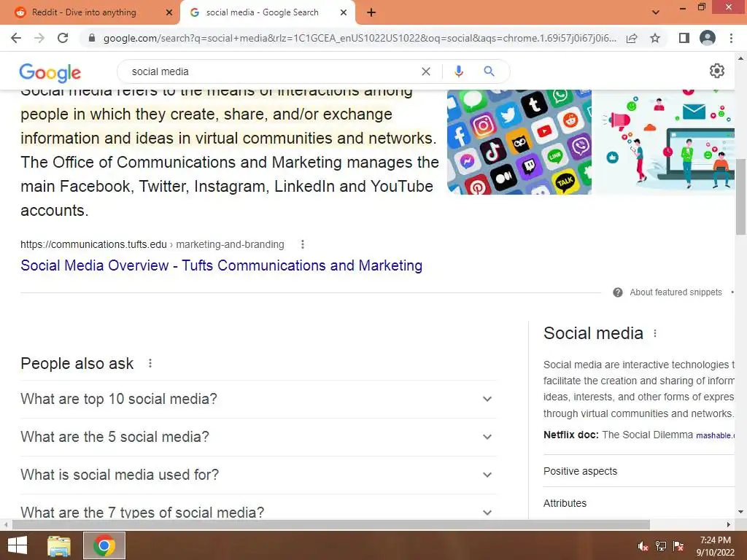The image size is (747, 560).
Task: Open Action Center flag icon
Action: click(x=678, y=546)
